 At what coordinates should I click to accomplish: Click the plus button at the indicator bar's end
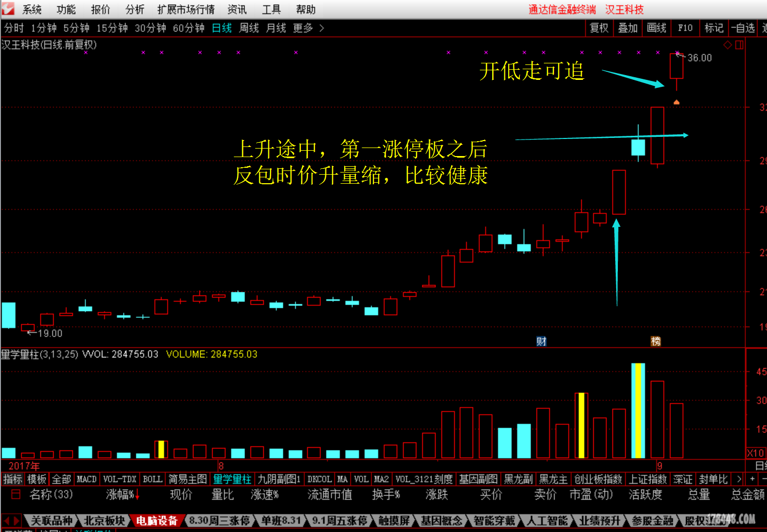pyautogui.click(x=752, y=479)
